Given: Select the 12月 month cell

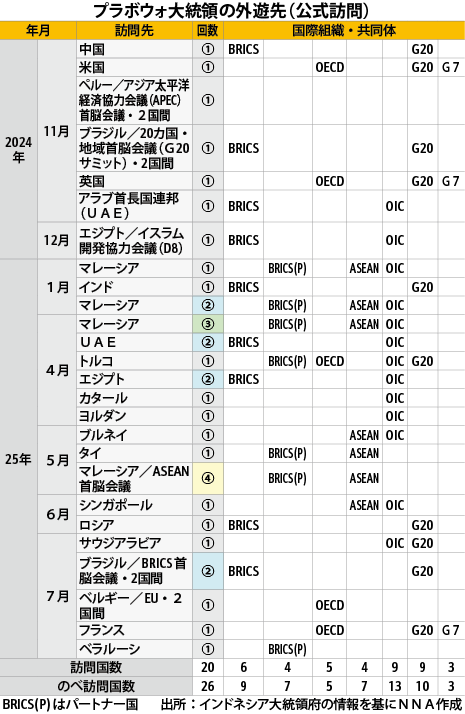Looking at the screenshot, I should (56, 240).
